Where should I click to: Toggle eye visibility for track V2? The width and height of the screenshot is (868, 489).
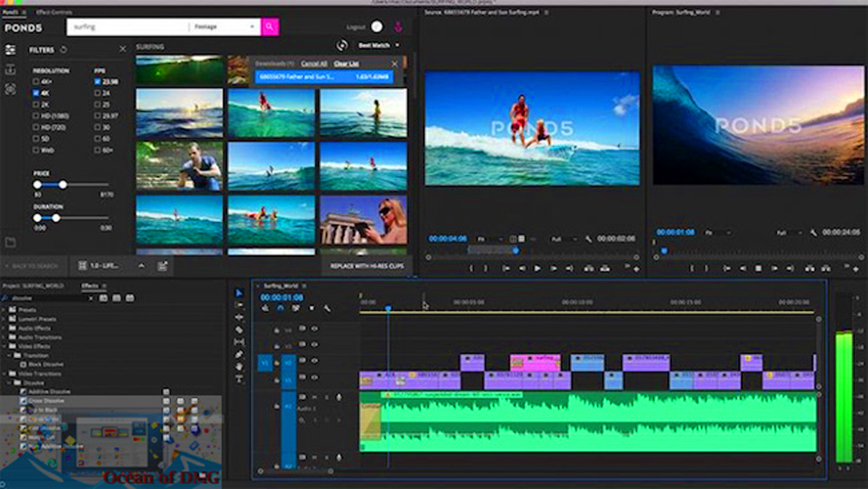pyautogui.click(x=314, y=360)
